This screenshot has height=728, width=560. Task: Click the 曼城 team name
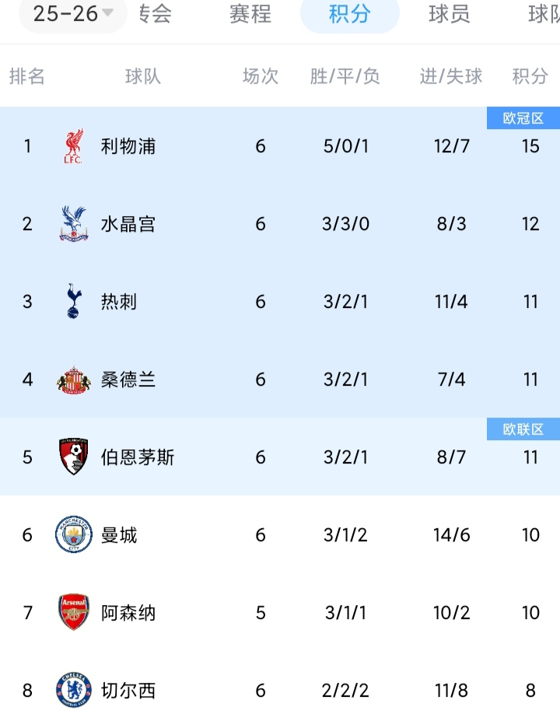click(119, 535)
